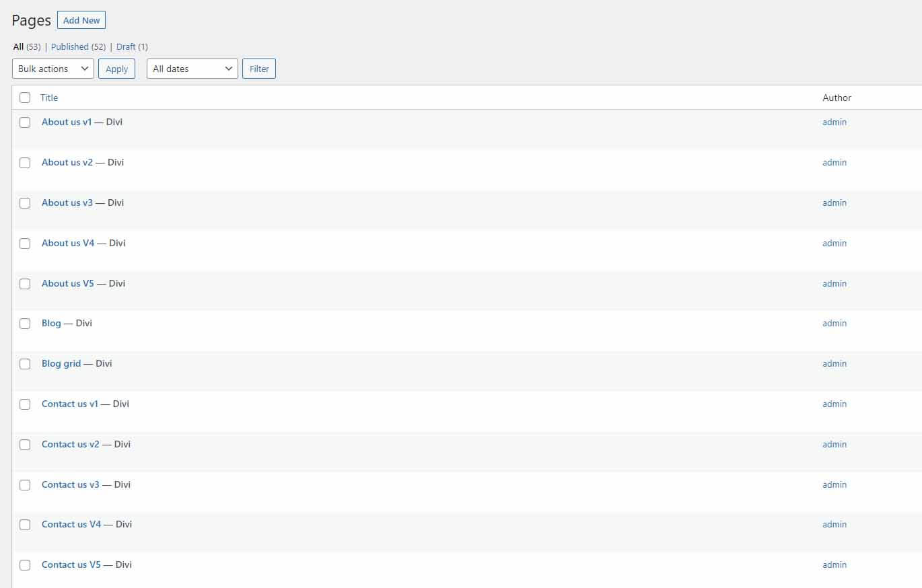The width and height of the screenshot is (922, 588).
Task: Open the About us v2 page
Action: [67, 162]
